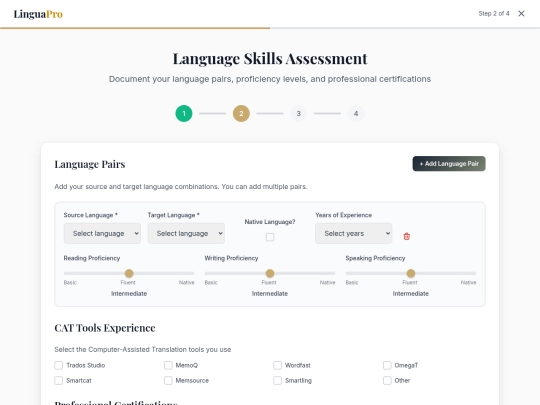
Task: Click 'Language Pairs' section heading
Action: point(90,164)
